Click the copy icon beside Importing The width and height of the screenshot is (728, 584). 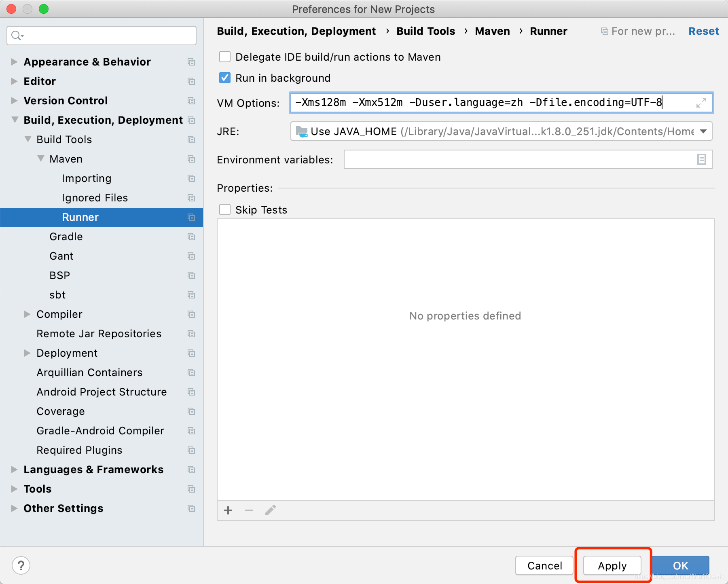tap(191, 178)
